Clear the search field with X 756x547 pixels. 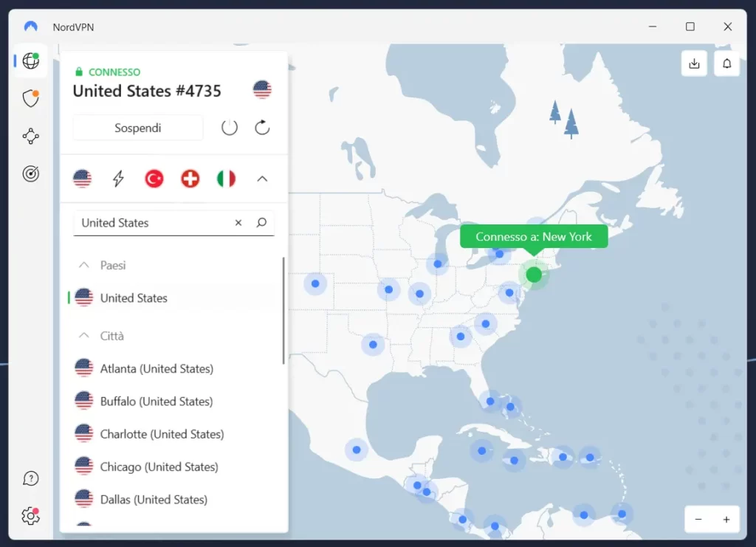pyautogui.click(x=238, y=223)
